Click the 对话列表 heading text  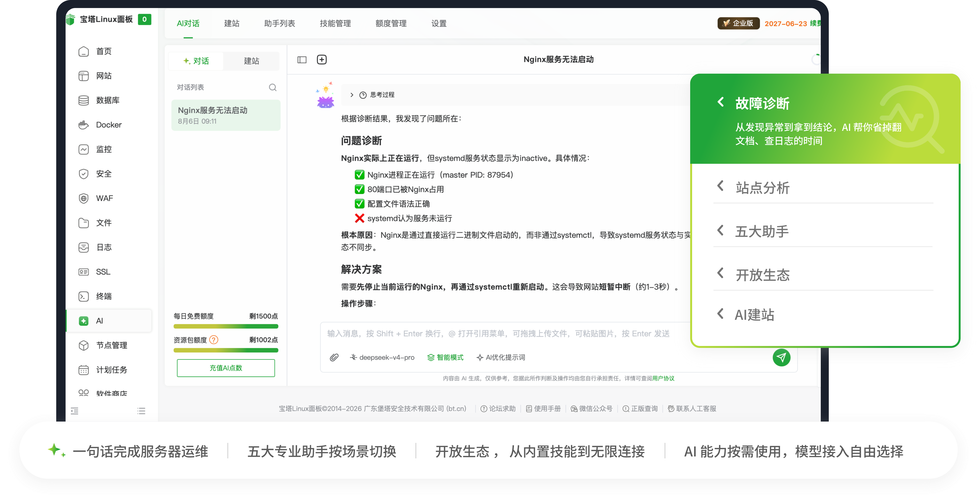click(191, 87)
